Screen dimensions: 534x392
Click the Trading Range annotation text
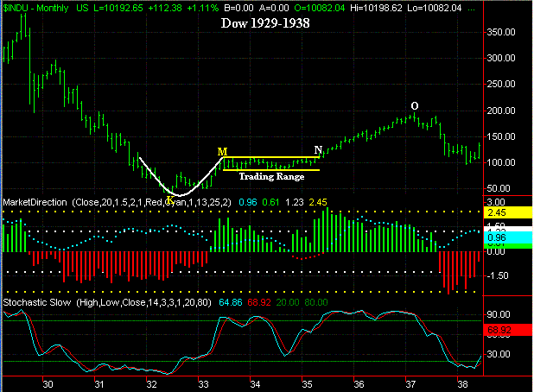[271, 177]
